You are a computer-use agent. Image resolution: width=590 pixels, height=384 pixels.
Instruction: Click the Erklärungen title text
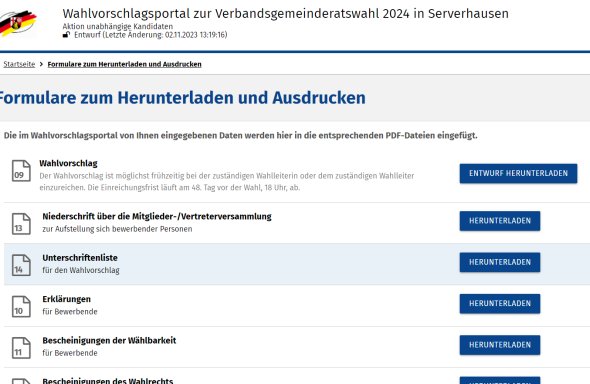67,299
